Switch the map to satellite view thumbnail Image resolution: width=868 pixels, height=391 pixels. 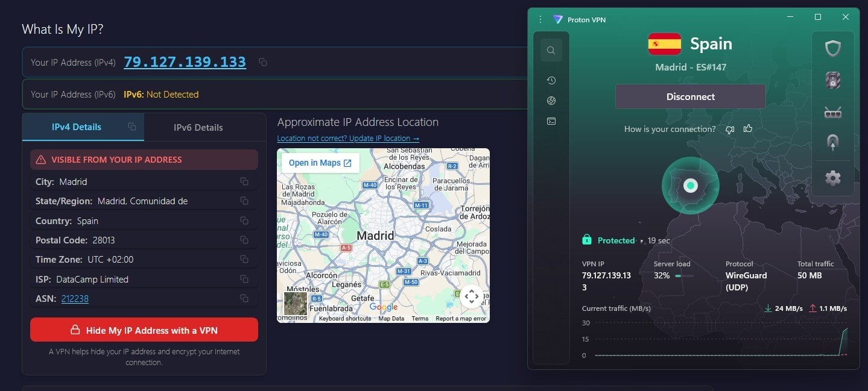click(x=296, y=303)
